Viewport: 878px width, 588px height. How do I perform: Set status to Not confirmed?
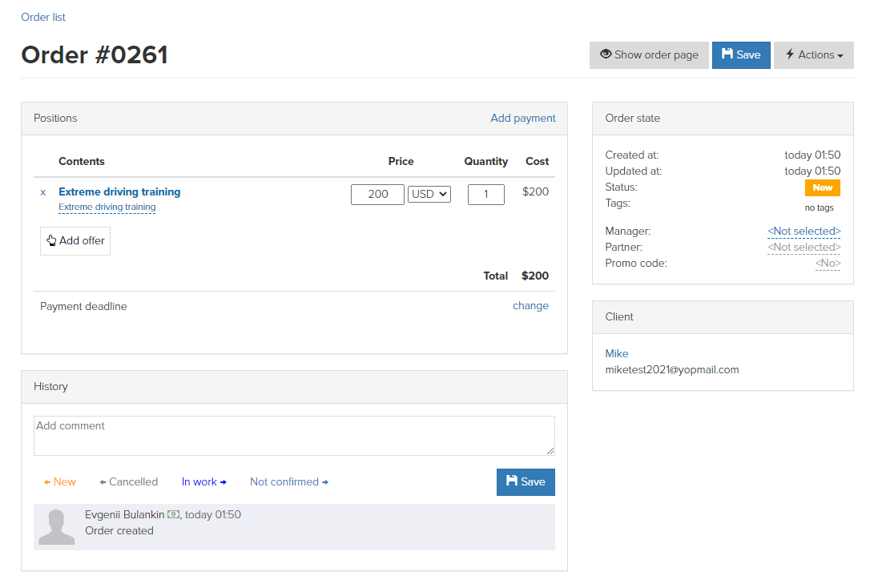[x=289, y=482]
